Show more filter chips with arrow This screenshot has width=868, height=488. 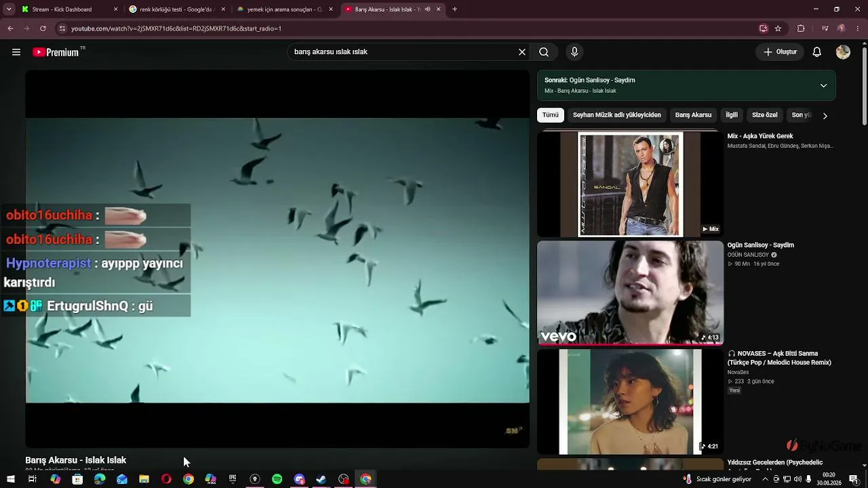pyautogui.click(x=825, y=115)
